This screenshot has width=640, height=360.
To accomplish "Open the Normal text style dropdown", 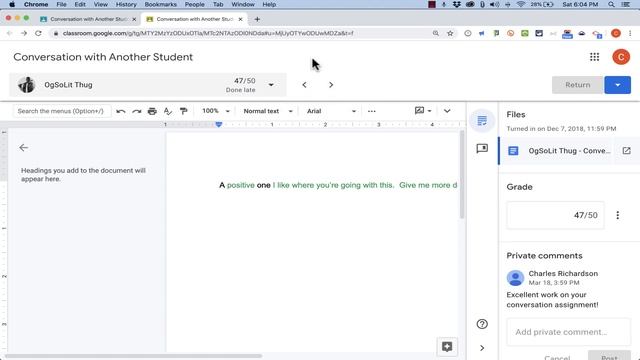I will point(268,111).
